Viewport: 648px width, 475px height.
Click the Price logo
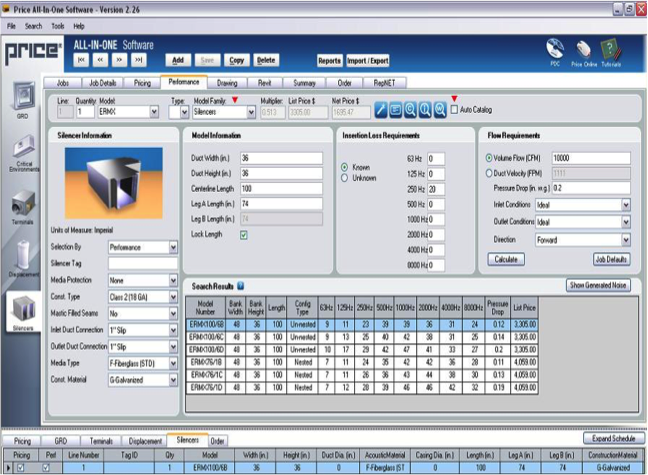[x=33, y=52]
